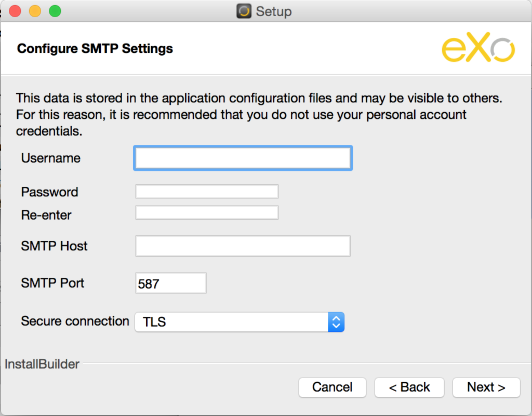
Task: Maximize the window using the green button
Action: (x=55, y=11)
